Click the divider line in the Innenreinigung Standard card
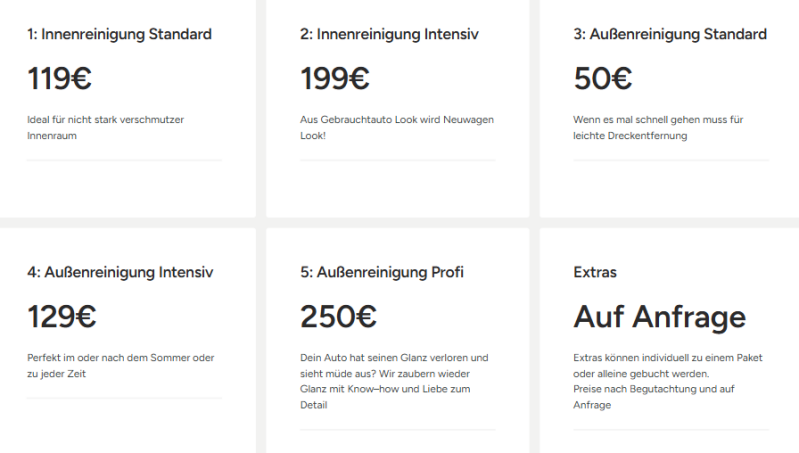Screen dimensions: 799x453 click(x=124, y=160)
